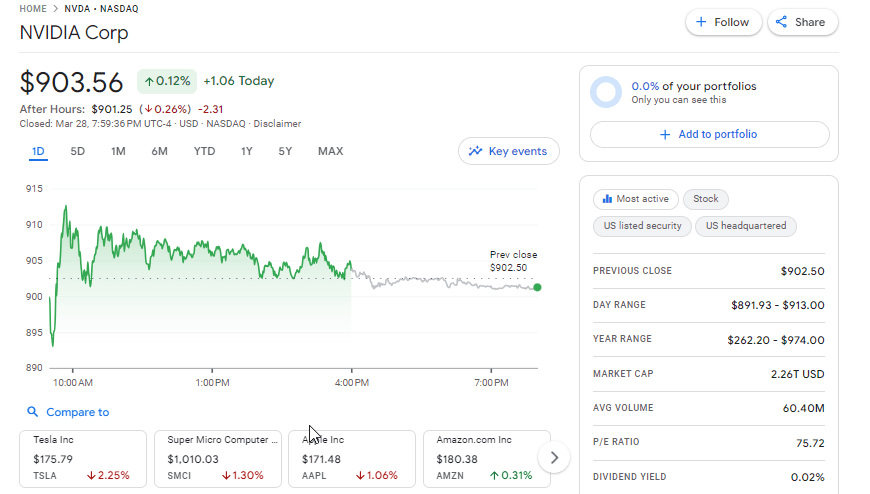
Task: Open the Amazon.com Inc stock card
Action: click(486, 458)
